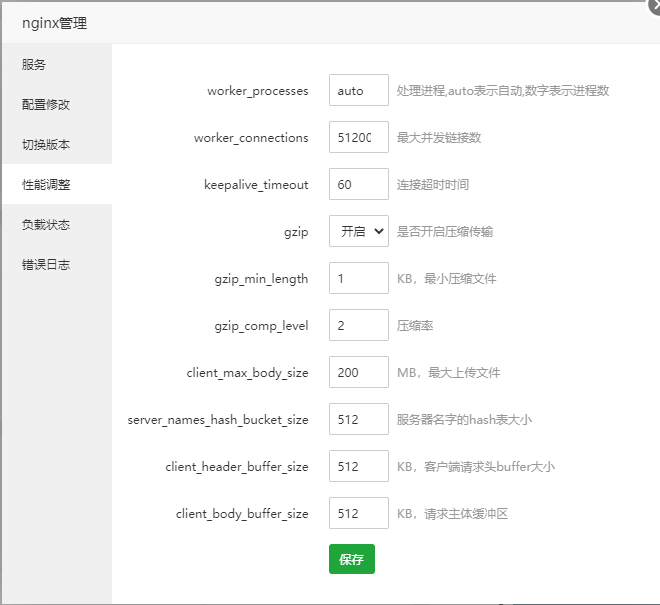The width and height of the screenshot is (660, 605).
Task: Click the keepalive_timeout label text
Action: pyautogui.click(x=256, y=185)
